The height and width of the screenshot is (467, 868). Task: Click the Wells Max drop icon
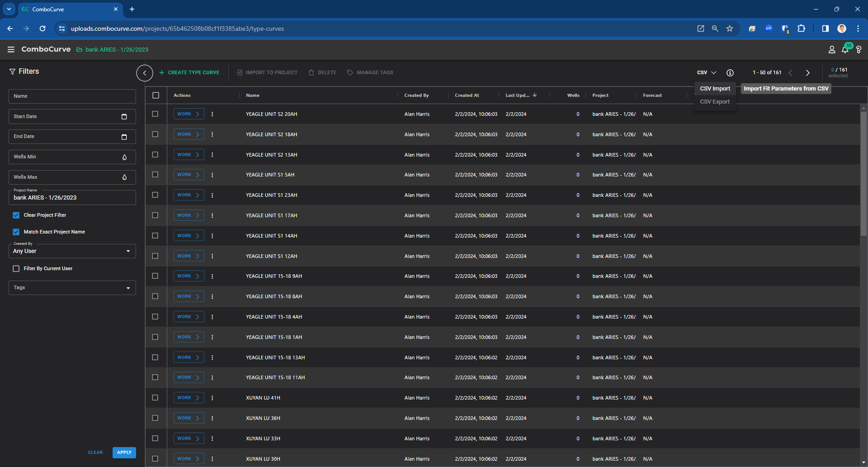(x=124, y=177)
